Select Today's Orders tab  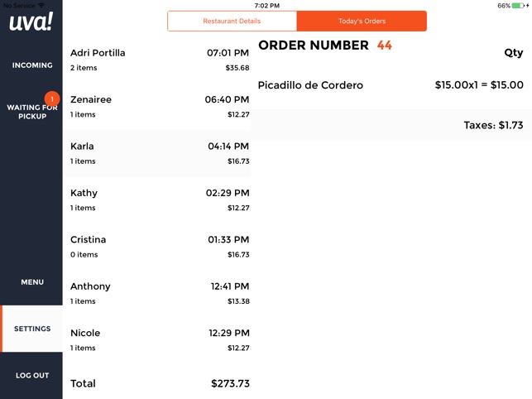(x=362, y=21)
